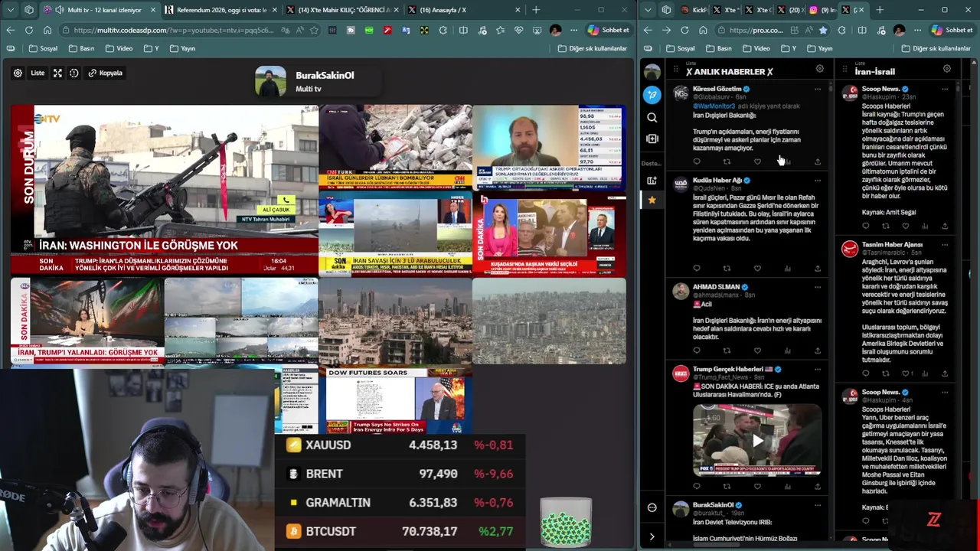This screenshot has height=551, width=980.
Task: Open the CNN Türk stream tile
Action: tap(395, 148)
